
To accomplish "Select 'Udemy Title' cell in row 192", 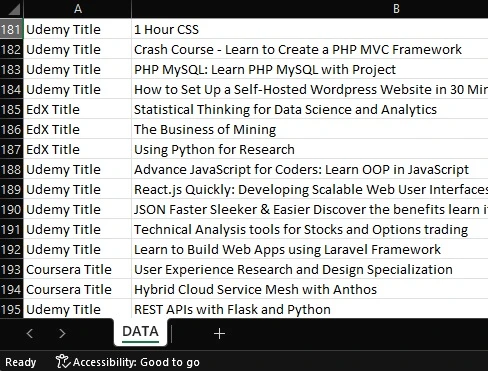I will 77,249.
